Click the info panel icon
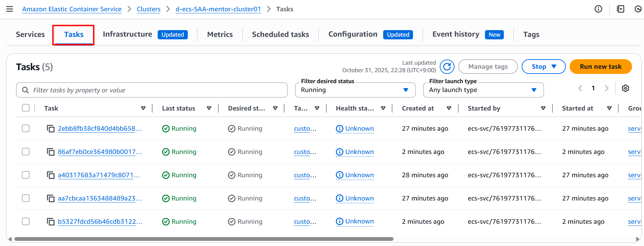The width and height of the screenshot is (644, 246). click(598, 9)
